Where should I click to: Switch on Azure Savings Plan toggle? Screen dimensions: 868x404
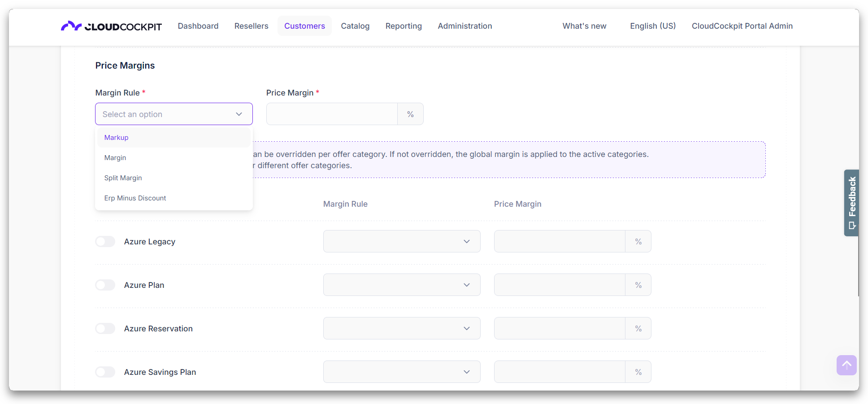(x=105, y=372)
